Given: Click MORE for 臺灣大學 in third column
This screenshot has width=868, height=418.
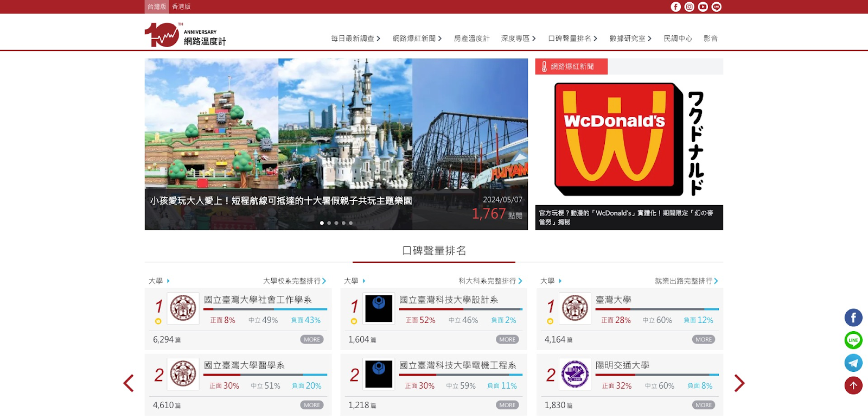Looking at the screenshot, I should click(x=704, y=339).
